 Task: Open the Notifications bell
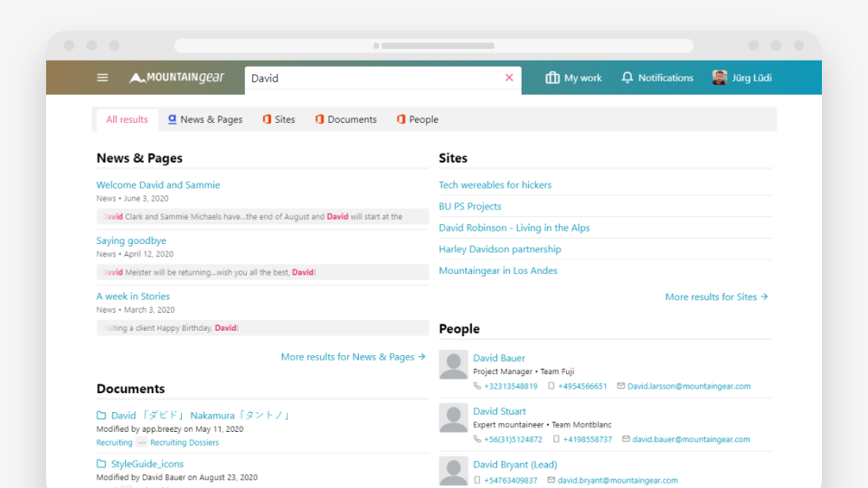(657, 78)
